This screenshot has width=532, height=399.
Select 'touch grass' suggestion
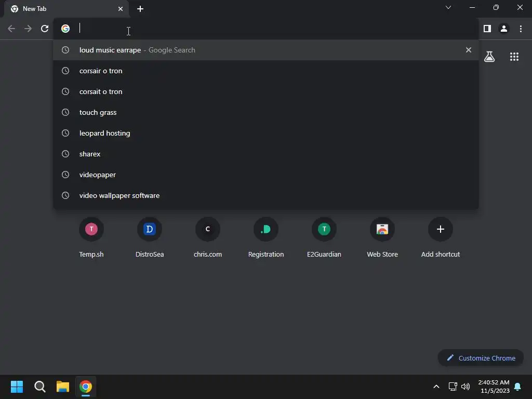265,112
